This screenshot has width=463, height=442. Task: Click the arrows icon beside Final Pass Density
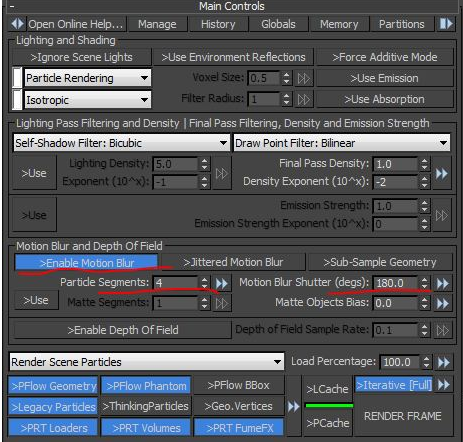coord(442,173)
